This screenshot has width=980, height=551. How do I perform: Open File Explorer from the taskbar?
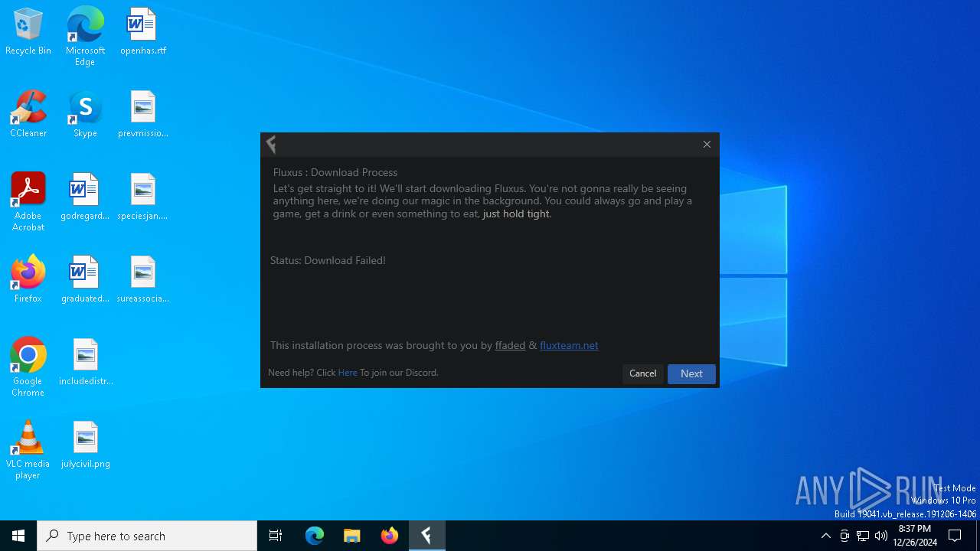point(352,536)
